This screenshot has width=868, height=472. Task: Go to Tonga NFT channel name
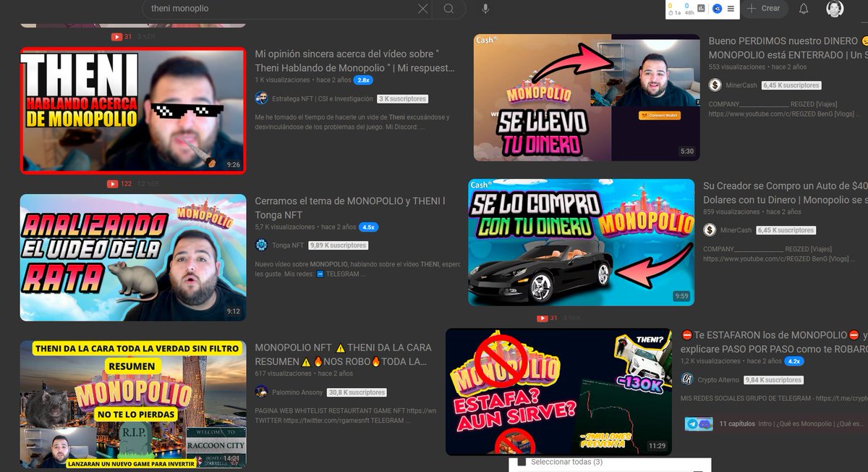tap(289, 245)
